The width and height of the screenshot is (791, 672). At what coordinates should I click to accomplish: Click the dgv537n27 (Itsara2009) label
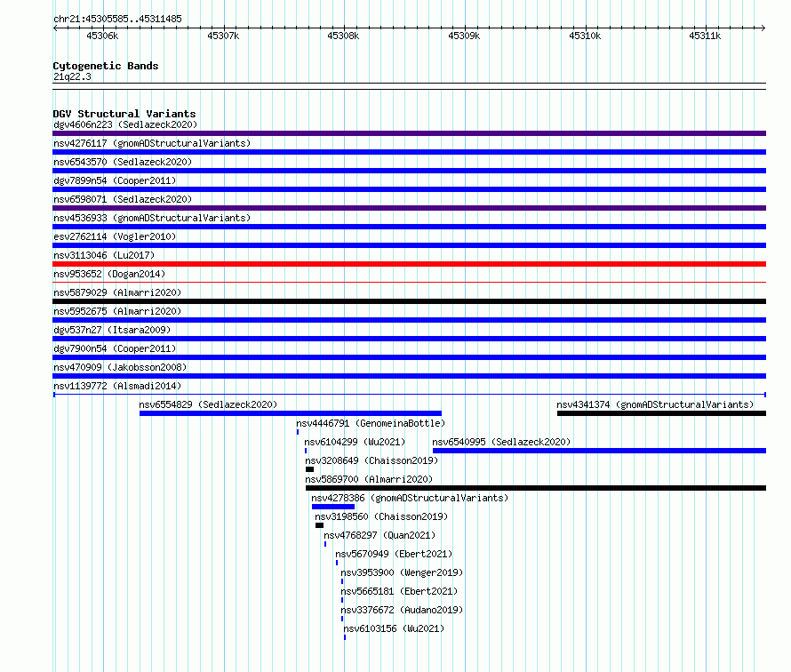coord(112,330)
